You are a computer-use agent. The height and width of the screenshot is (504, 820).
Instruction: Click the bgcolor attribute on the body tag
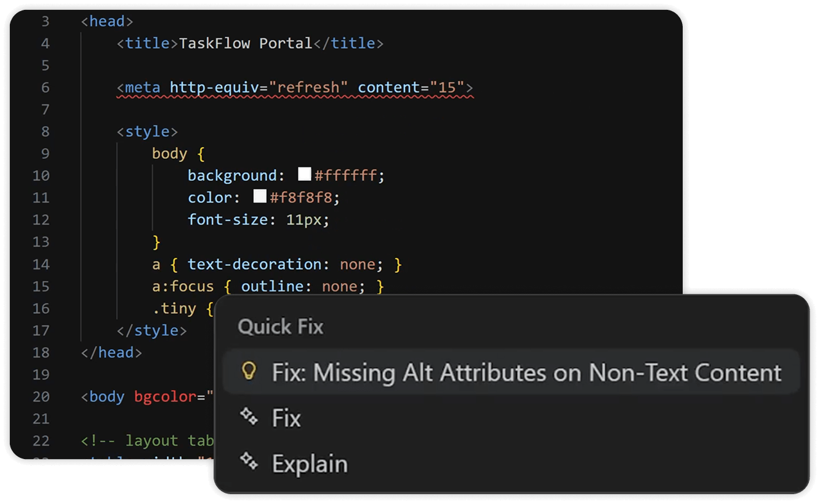(x=165, y=397)
